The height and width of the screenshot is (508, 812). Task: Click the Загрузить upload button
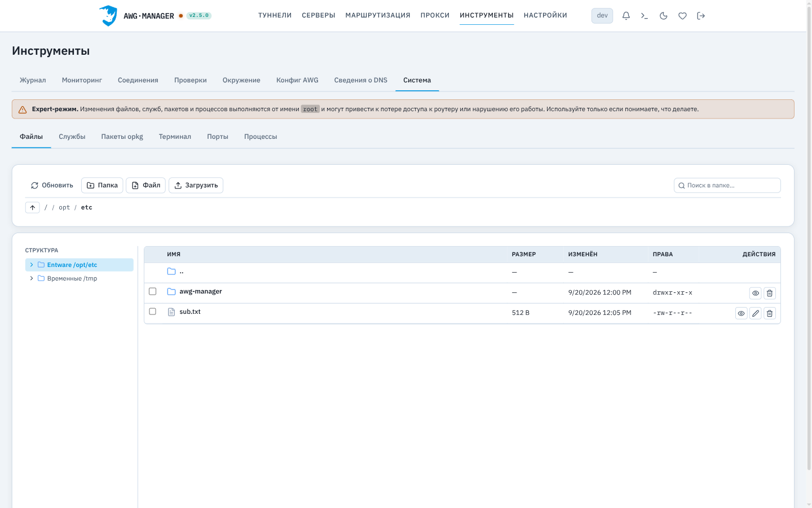coord(196,185)
